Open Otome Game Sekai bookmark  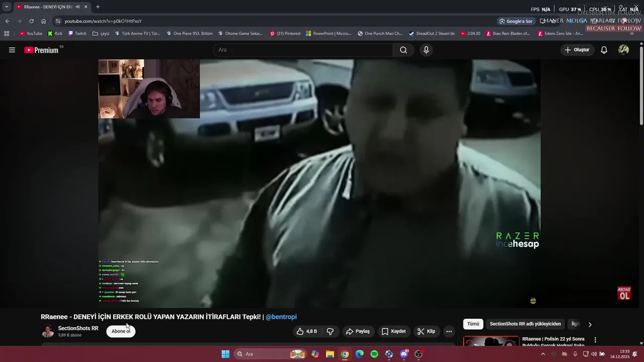pyautogui.click(x=240, y=34)
